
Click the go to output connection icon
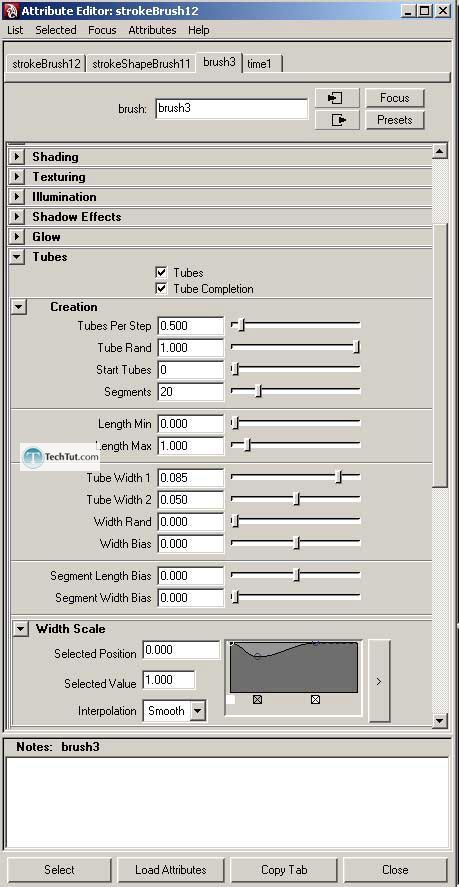(337, 120)
